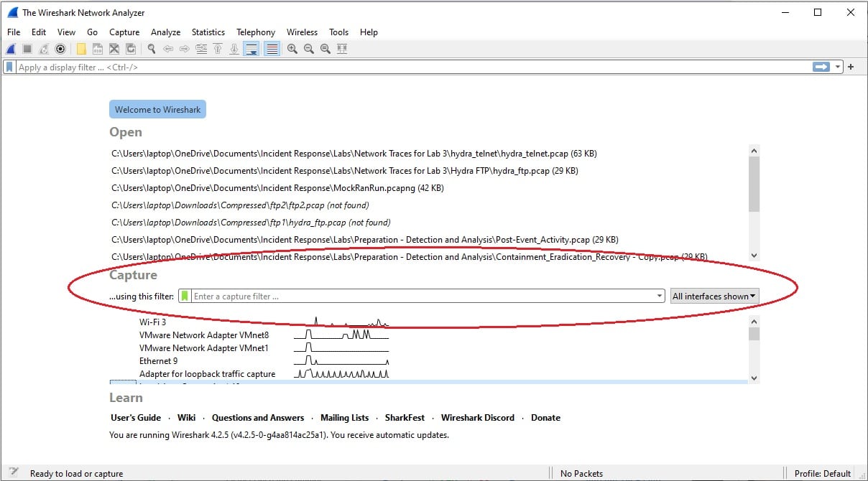Click the interface list scroll down arrow

click(x=754, y=378)
